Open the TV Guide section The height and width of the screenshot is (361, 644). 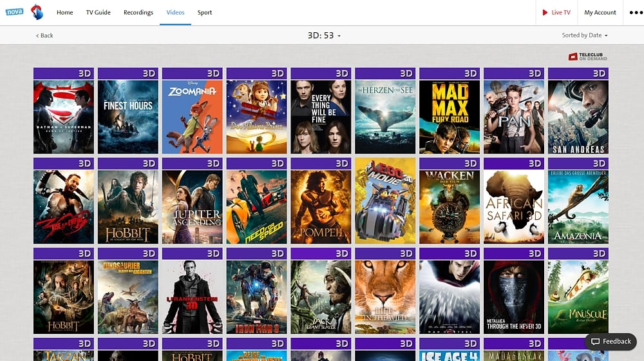(x=98, y=12)
